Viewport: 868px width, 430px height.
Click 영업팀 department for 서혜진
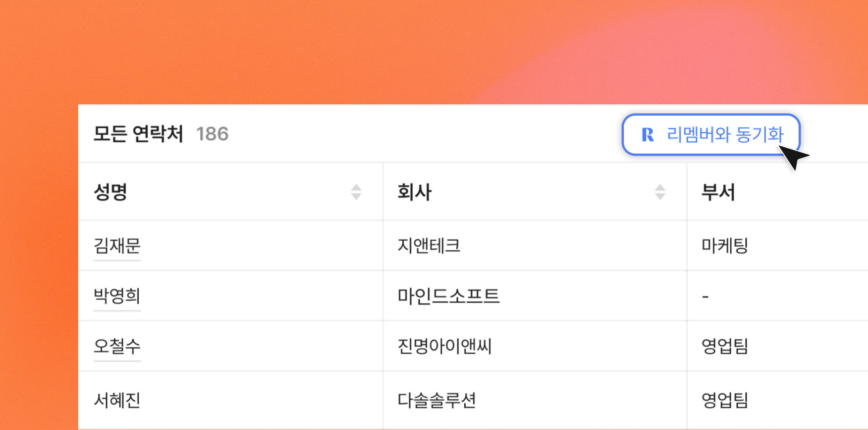[x=725, y=400]
